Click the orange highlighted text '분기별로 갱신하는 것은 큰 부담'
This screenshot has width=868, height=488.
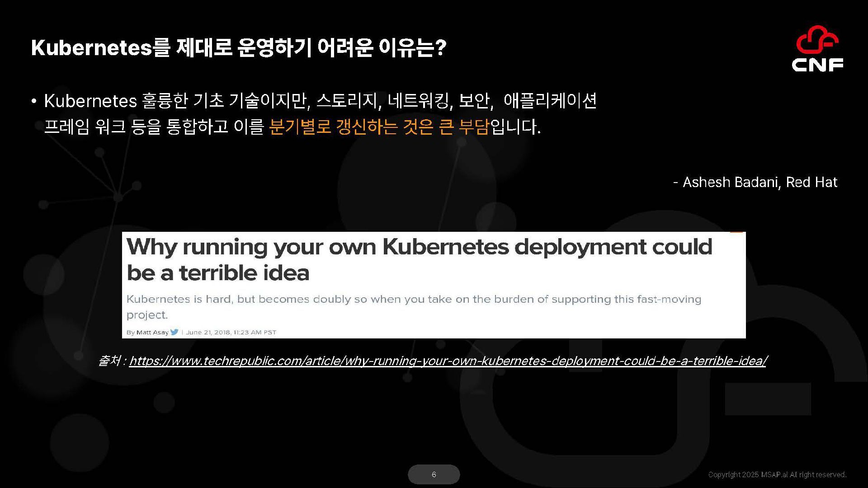pyautogui.click(x=379, y=127)
